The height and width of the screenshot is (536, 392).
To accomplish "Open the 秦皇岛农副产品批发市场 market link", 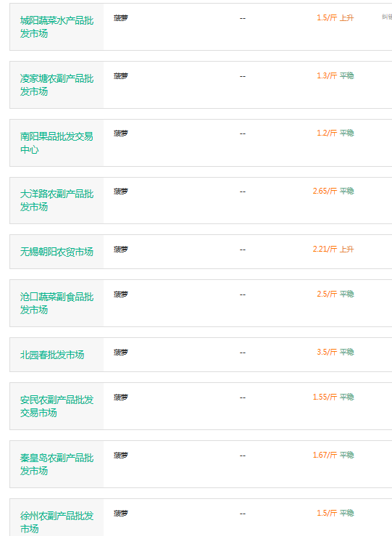I will 57,464.
